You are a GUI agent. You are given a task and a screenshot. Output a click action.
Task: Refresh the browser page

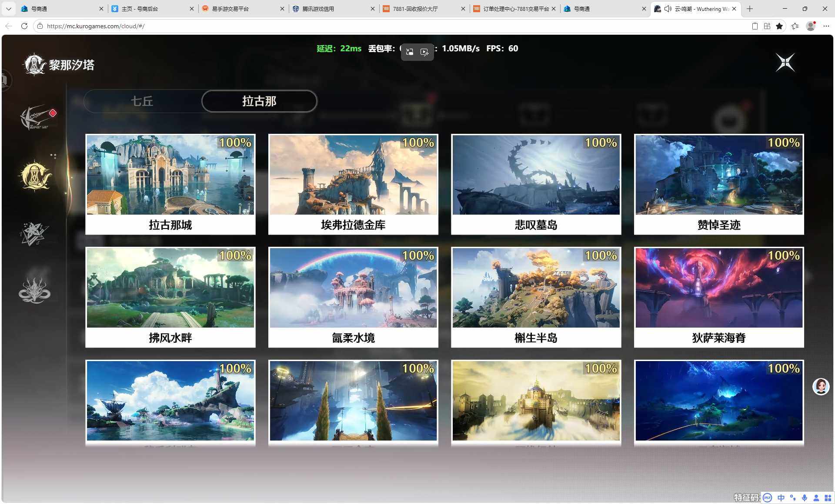[24, 26]
